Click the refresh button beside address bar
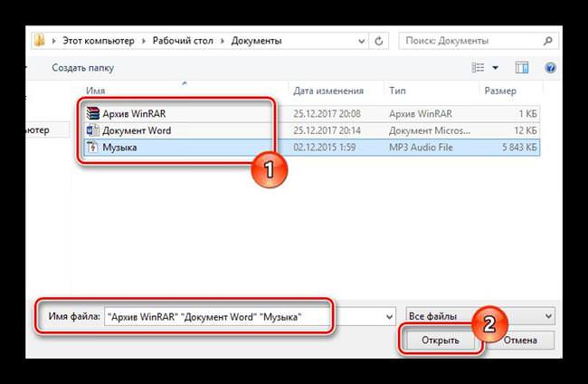 pyautogui.click(x=379, y=41)
